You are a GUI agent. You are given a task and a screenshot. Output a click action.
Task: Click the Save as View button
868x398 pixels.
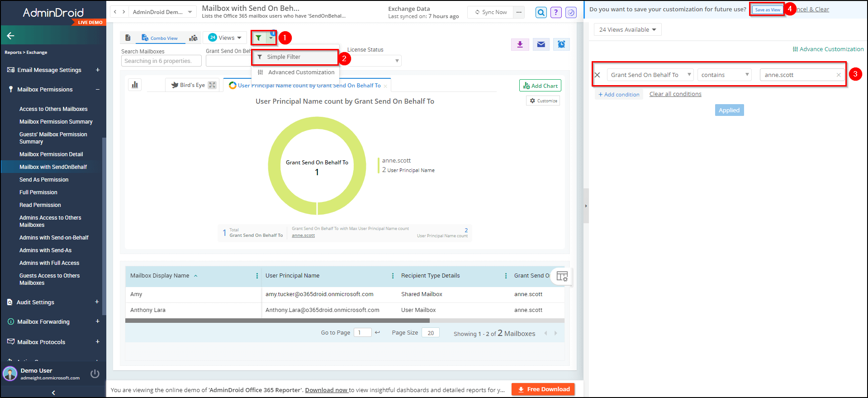coord(767,10)
